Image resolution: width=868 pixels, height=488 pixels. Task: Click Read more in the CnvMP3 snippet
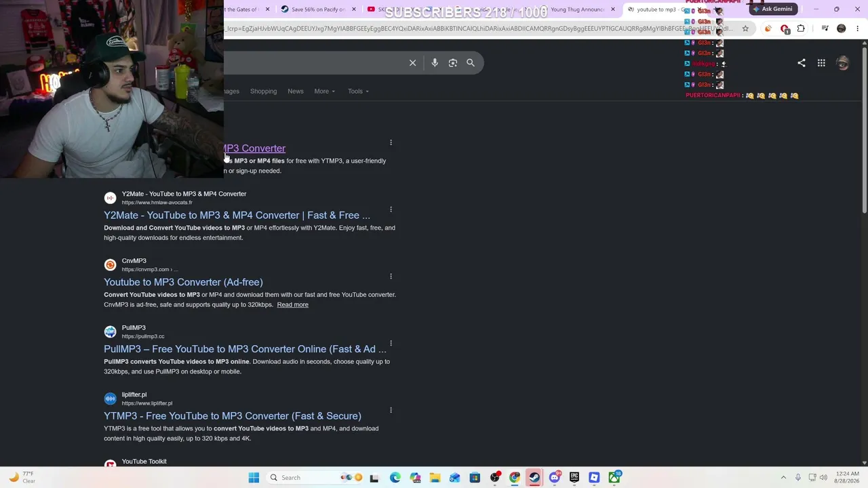click(292, 305)
